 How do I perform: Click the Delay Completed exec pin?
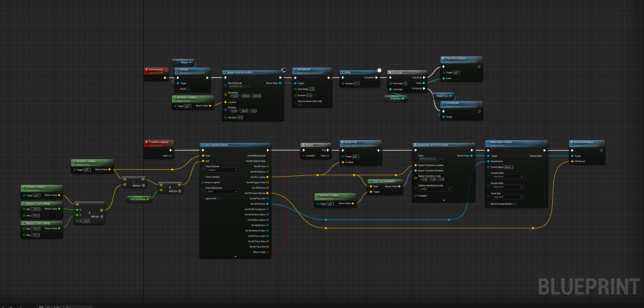[x=376, y=78]
